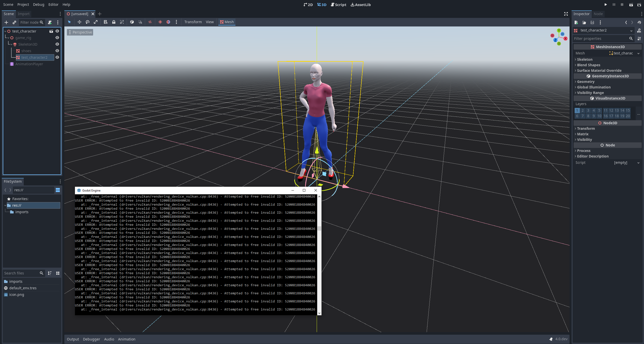Click inside the Filter properties search field

pyautogui.click(x=601, y=38)
